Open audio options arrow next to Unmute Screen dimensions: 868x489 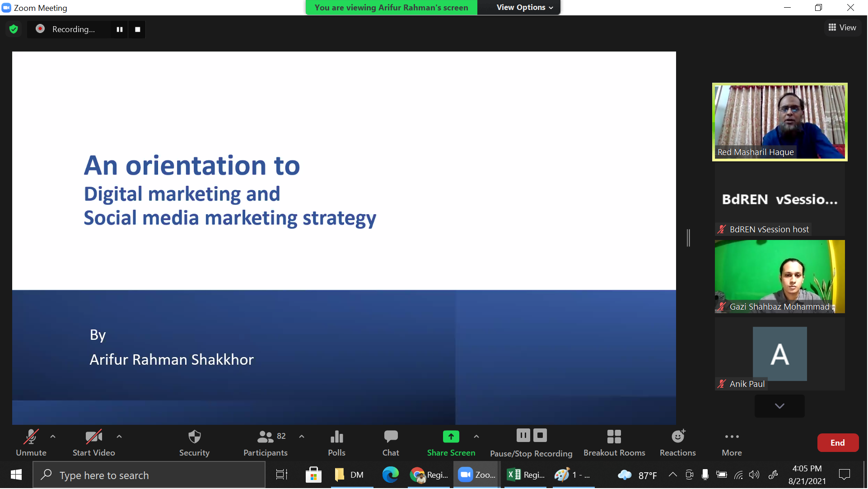tap(53, 437)
